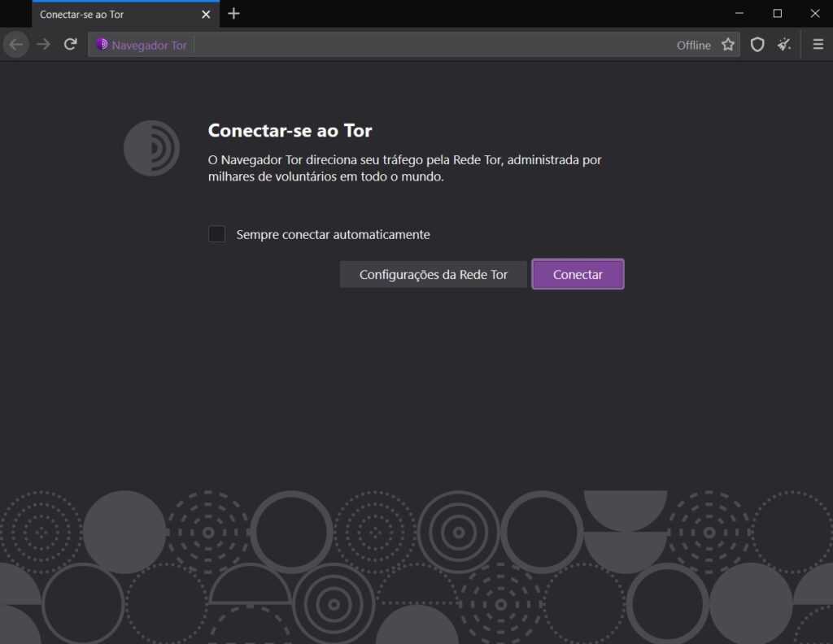Reload the page with the refresh icon
Image resolution: width=833 pixels, height=644 pixels.
coord(70,44)
